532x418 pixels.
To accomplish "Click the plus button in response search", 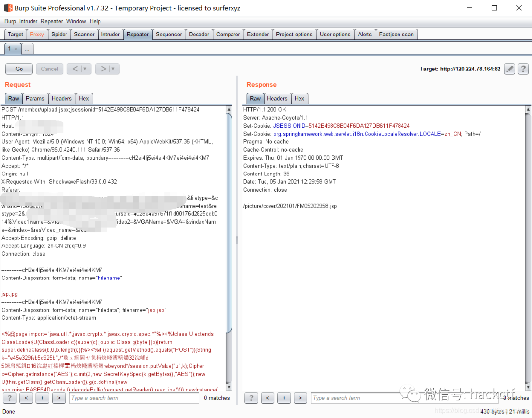I will coord(284,398).
